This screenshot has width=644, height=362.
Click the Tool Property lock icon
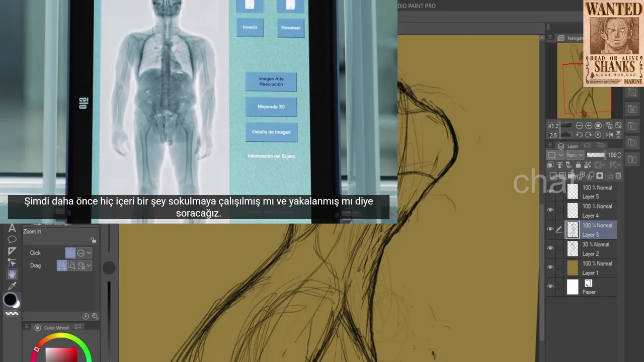[93, 240]
